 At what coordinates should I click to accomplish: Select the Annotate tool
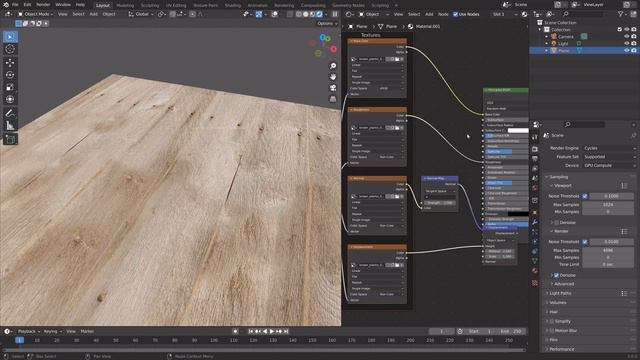point(10,113)
